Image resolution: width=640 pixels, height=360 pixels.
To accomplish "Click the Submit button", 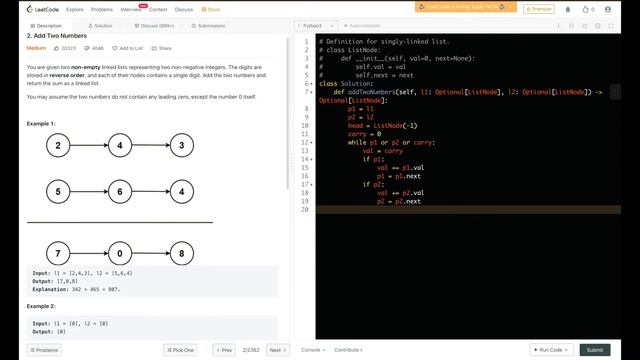I will (595, 350).
